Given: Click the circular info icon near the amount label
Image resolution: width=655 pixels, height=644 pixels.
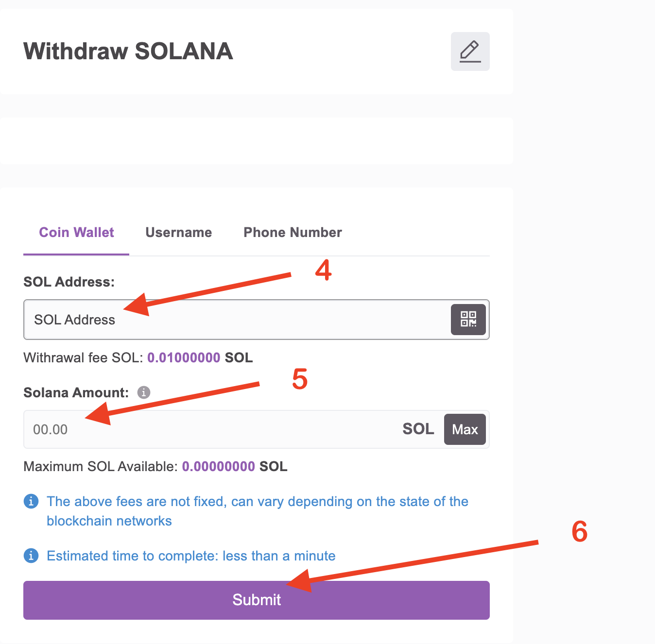Looking at the screenshot, I should point(144,392).
